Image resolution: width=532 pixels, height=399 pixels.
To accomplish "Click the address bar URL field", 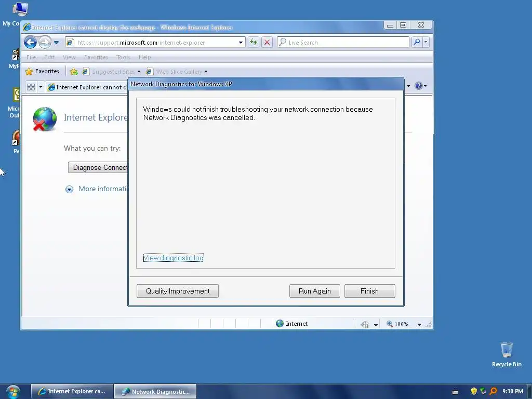I will coord(155,43).
